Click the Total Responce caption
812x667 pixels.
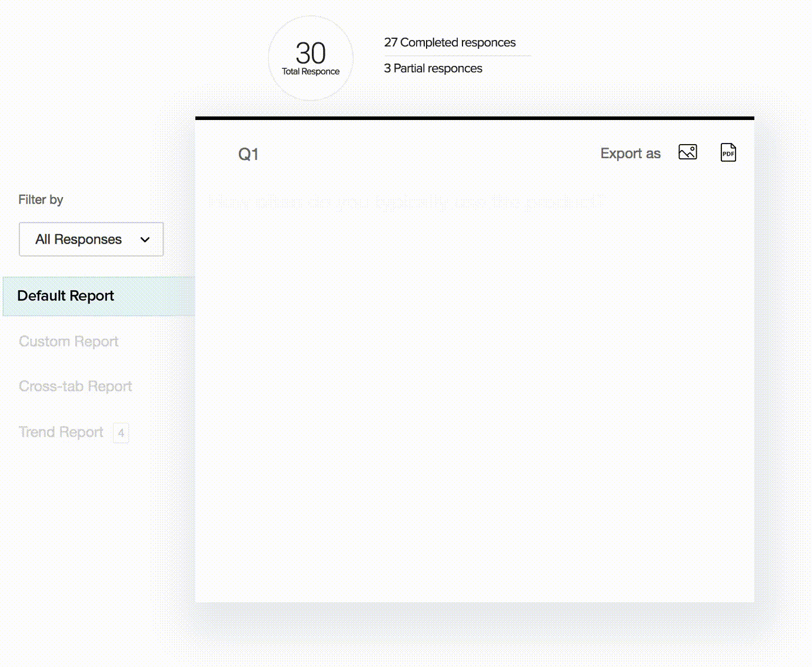311,72
